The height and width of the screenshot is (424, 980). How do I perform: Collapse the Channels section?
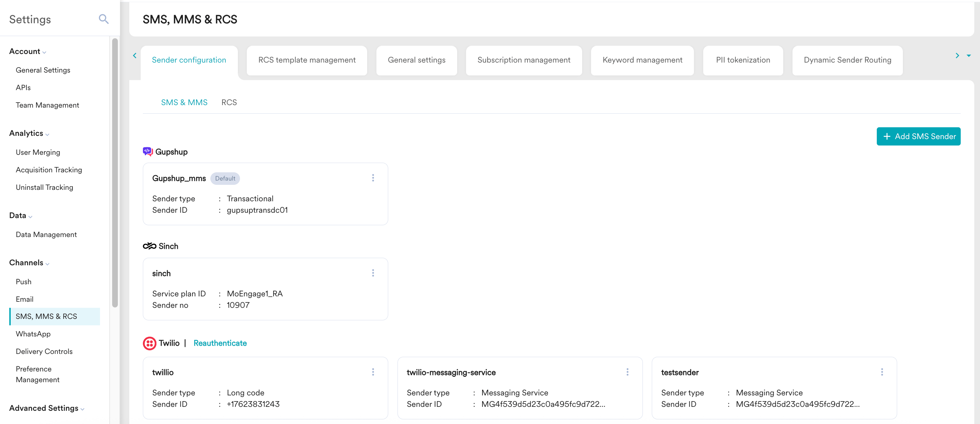29,263
